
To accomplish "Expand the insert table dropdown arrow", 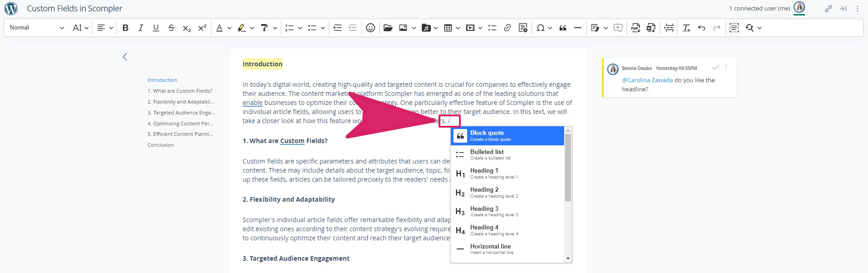I will [x=458, y=28].
